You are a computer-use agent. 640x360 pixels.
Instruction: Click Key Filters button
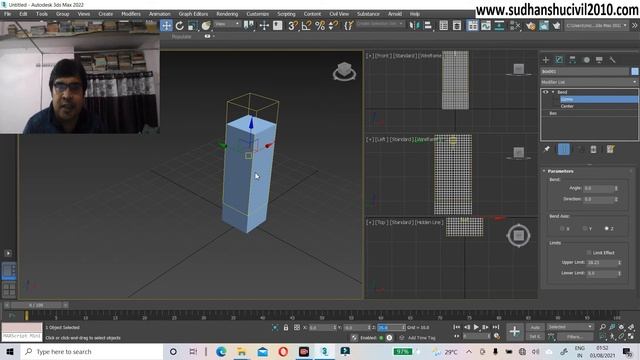574,337
